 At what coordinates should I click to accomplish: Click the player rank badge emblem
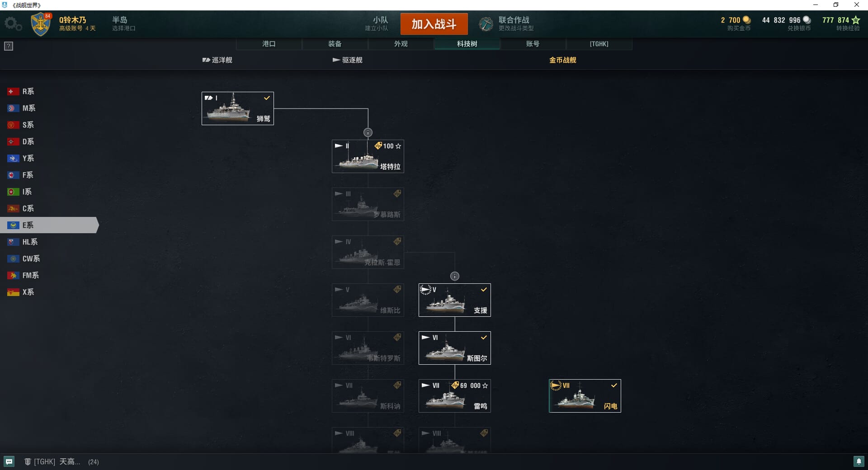click(x=41, y=24)
